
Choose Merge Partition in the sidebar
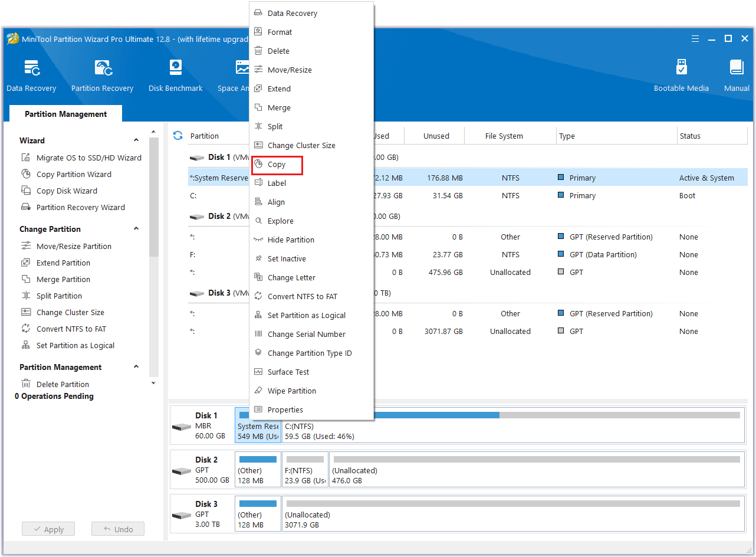[55, 279]
